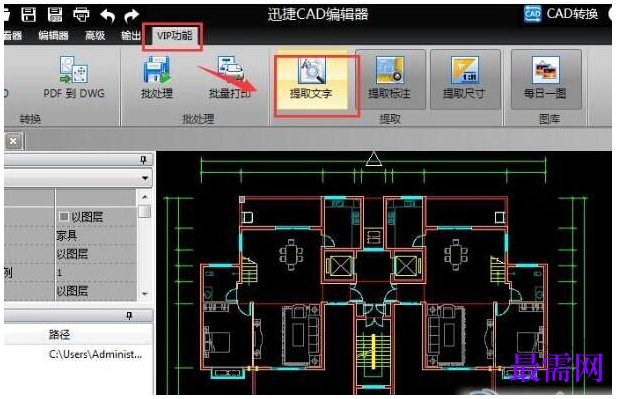
Task: Select the 提取文字 text extraction tool
Action: click(x=311, y=79)
